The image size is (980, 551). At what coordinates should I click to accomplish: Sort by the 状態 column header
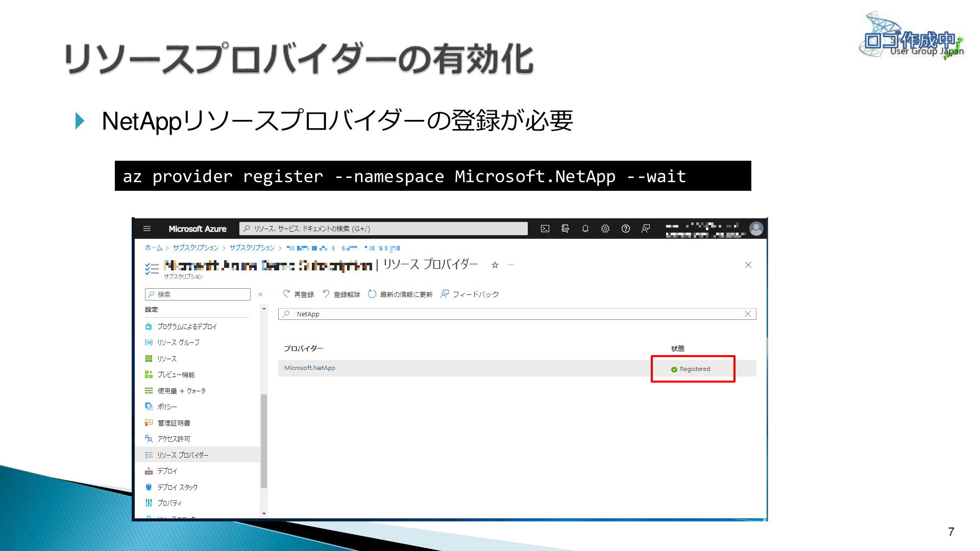tap(678, 348)
